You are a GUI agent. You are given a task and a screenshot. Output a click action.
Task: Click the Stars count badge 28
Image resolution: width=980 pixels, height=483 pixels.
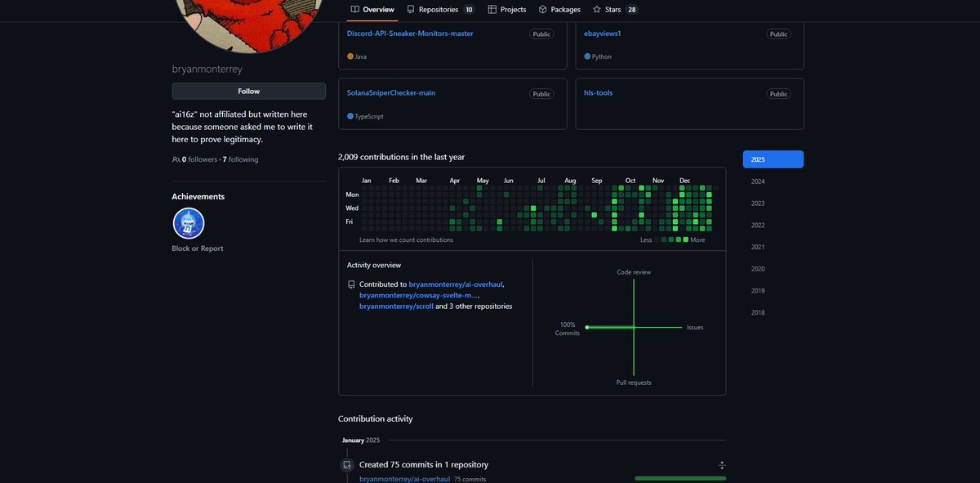click(x=632, y=10)
